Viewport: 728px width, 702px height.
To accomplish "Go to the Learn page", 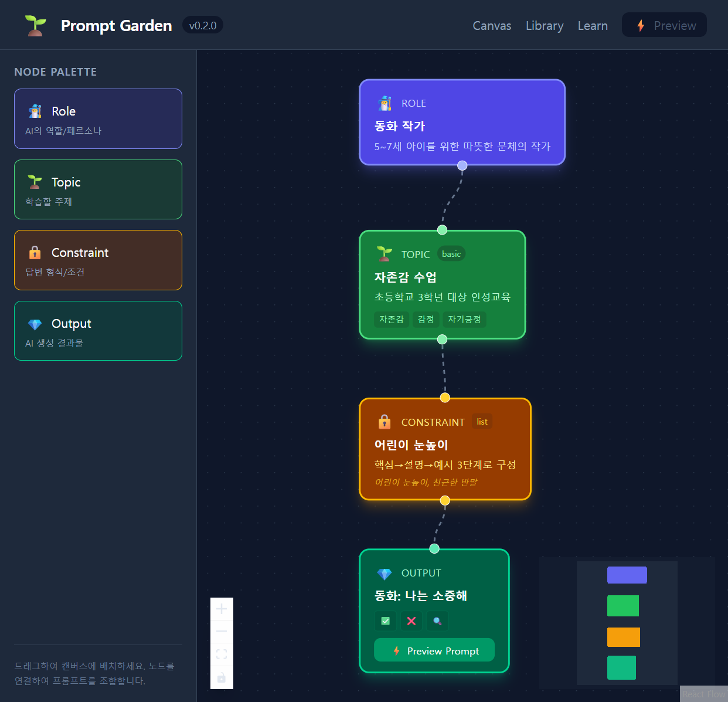I will [593, 25].
